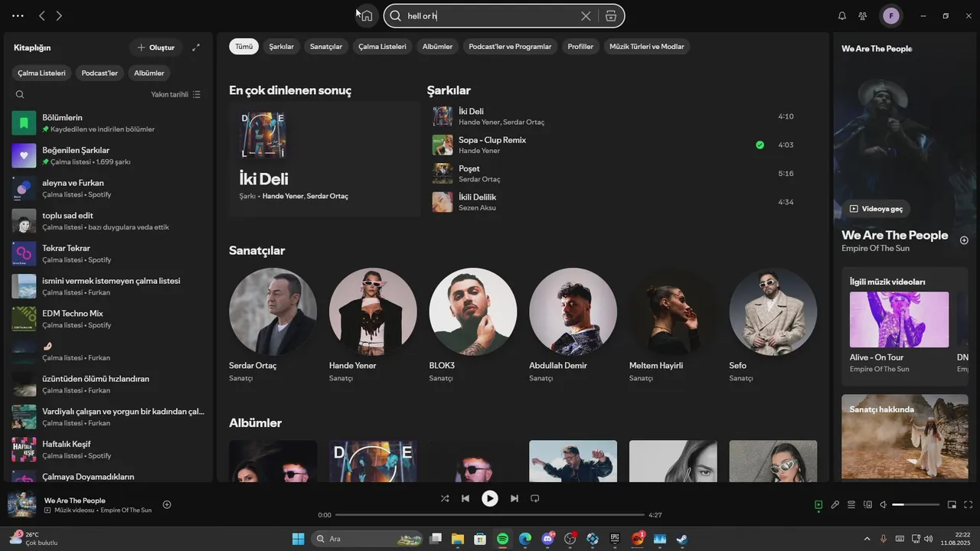This screenshot has height=551, width=980.
Task: Open the 'toplu sad edit' playlist
Action: pyautogui.click(x=108, y=220)
